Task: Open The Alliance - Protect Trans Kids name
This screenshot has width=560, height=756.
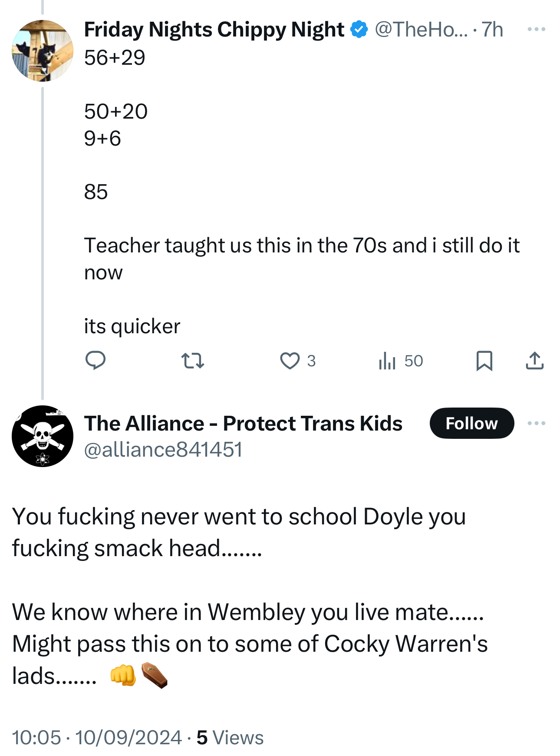Action: coord(243,423)
